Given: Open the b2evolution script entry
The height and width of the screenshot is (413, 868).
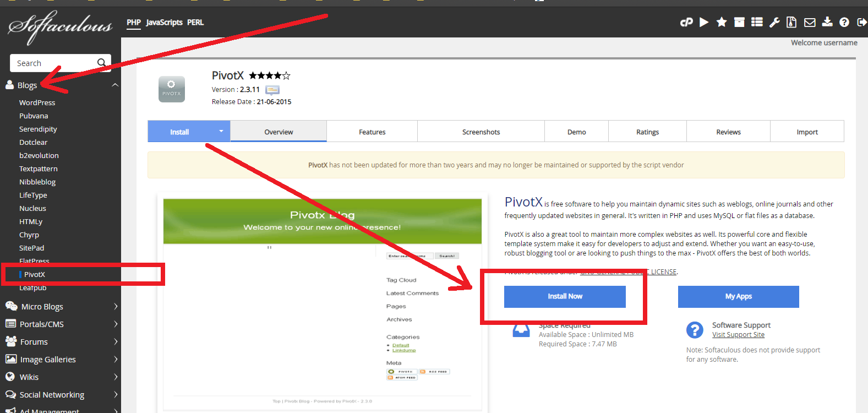Looking at the screenshot, I should 39,155.
